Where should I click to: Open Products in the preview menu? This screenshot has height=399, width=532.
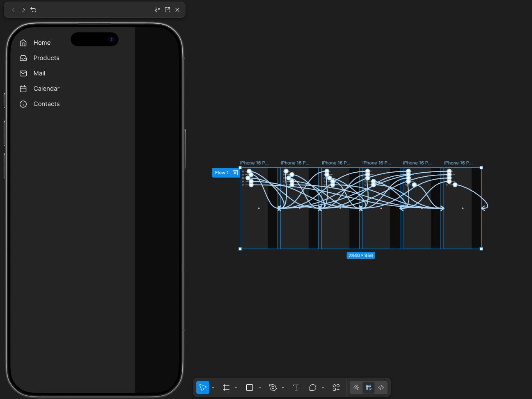click(46, 58)
